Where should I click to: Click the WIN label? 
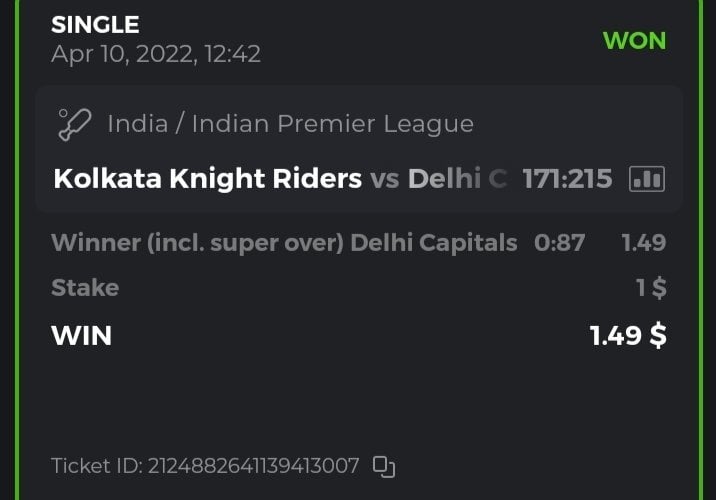point(81,336)
